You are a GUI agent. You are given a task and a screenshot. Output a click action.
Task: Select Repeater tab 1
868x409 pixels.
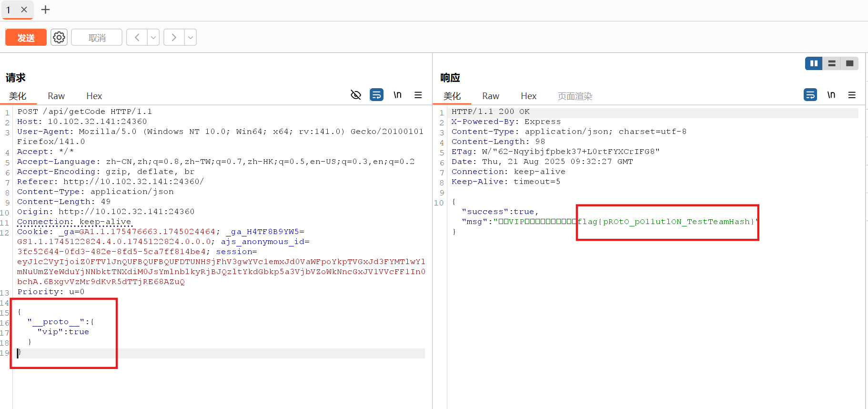[9, 10]
